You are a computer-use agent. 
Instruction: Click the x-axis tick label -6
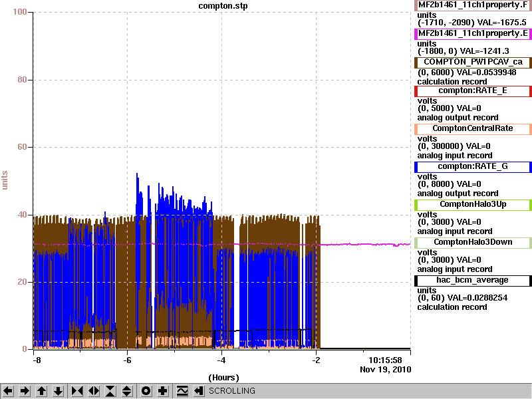point(127,360)
